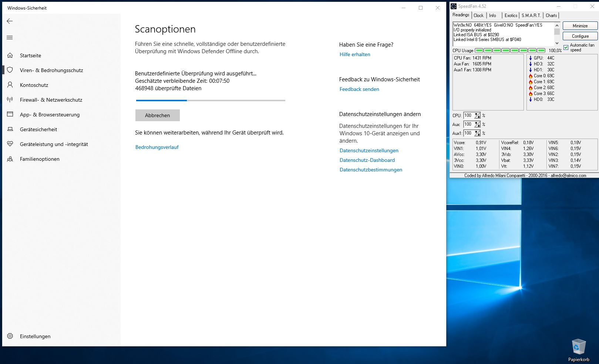Click the scan progress bar
Screen dimensions: 599x364
[x=211, y=100]
